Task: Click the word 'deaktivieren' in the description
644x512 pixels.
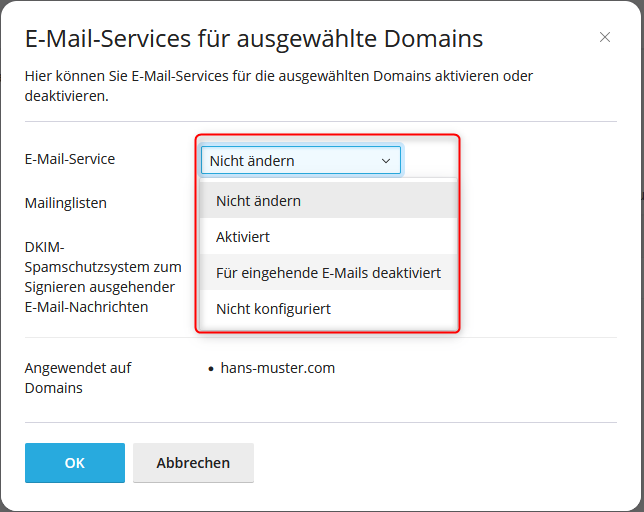Action: tap(65, 97)
